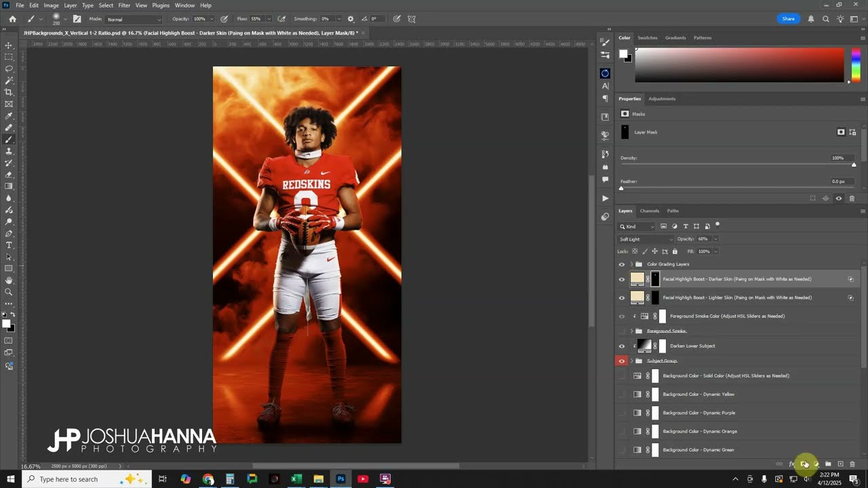Select the Lasso tool
Screen dimensions: 868x488
[9, 68]
